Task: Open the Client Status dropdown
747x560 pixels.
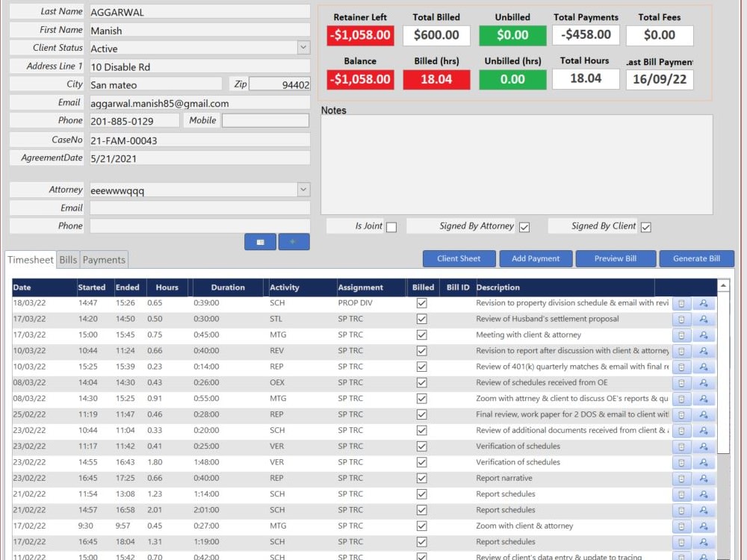Action: point(302,48)
